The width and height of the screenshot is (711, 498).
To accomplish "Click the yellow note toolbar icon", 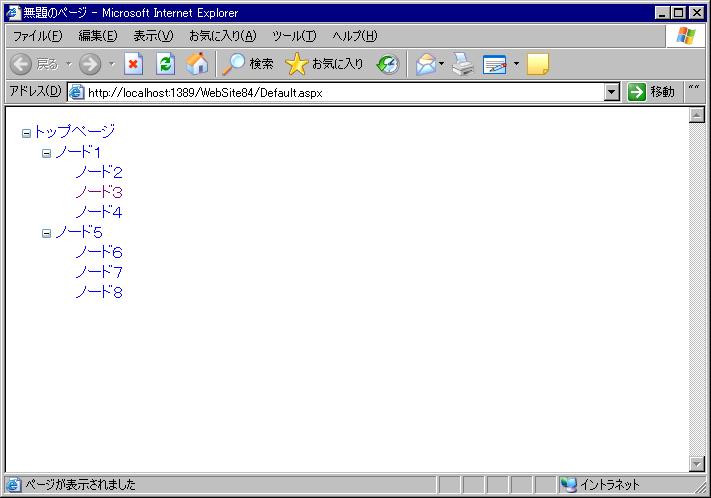I will pos(538,64).
